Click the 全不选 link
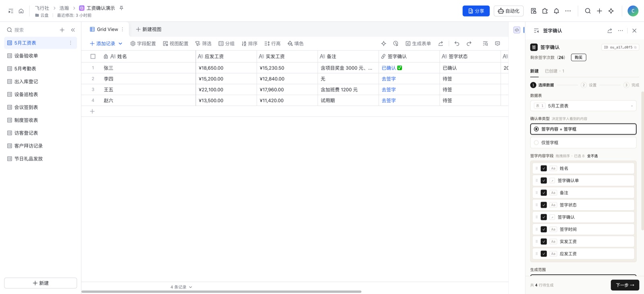The image size is (644, 294). [592, 156]
